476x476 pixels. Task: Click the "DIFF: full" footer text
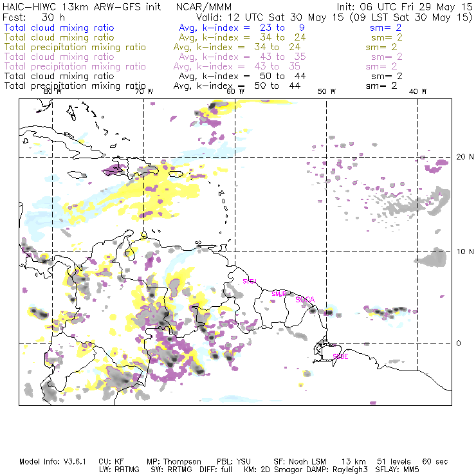216,470
